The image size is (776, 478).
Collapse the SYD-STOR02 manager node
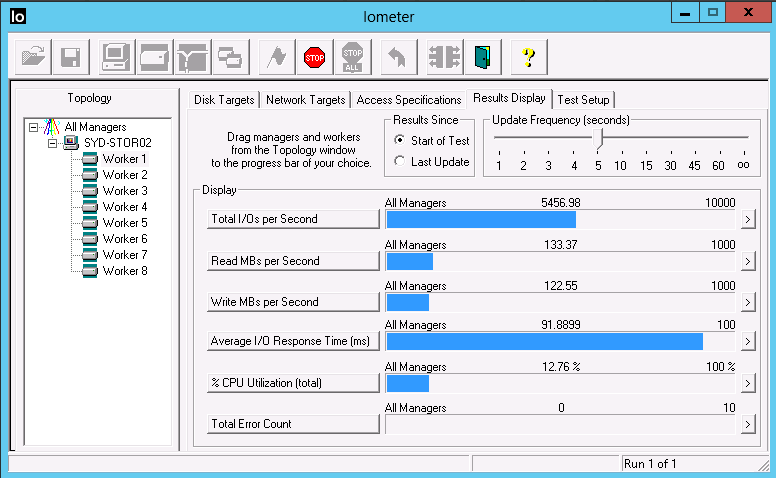click(x=52, y=143)
